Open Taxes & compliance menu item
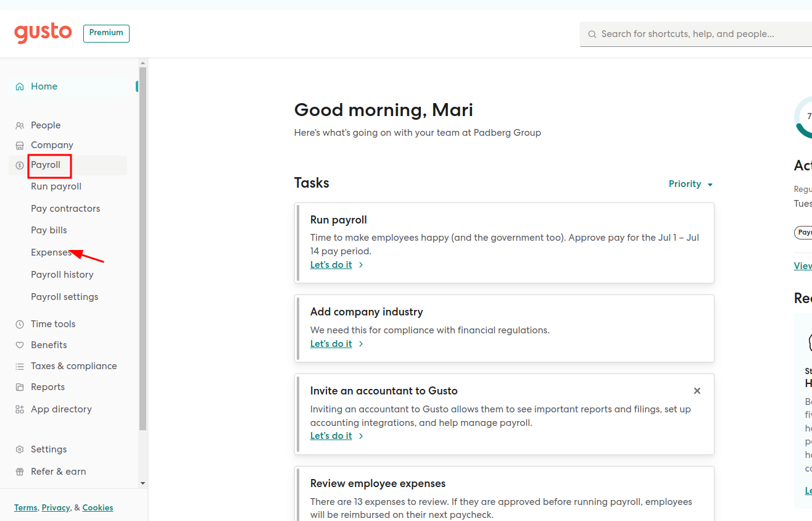This screenshot has height=521, width=812. pos(73,366)
